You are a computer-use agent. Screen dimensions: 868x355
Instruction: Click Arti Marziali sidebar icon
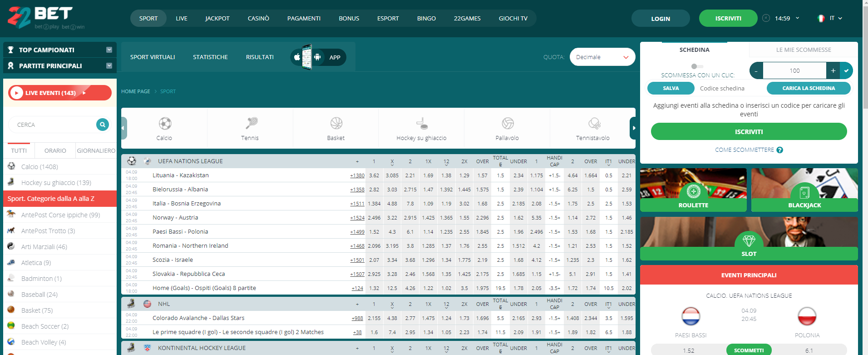(11, 246)
